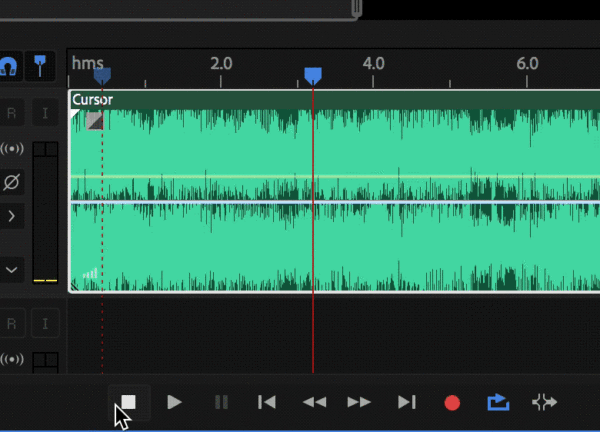Image resolution: width=600 pixels, height=432 pixels.
Task: Start playback with the Play button
Action: (174, 402)
